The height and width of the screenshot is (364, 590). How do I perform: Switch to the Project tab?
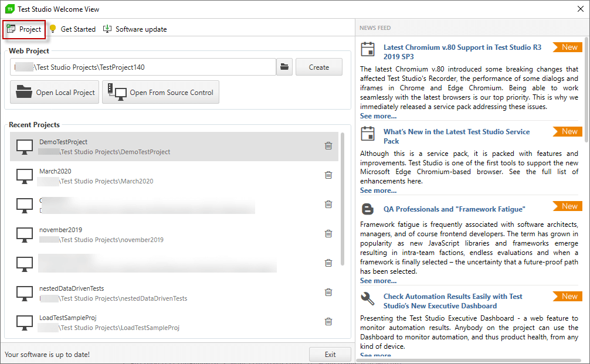(x=24, y=29)
